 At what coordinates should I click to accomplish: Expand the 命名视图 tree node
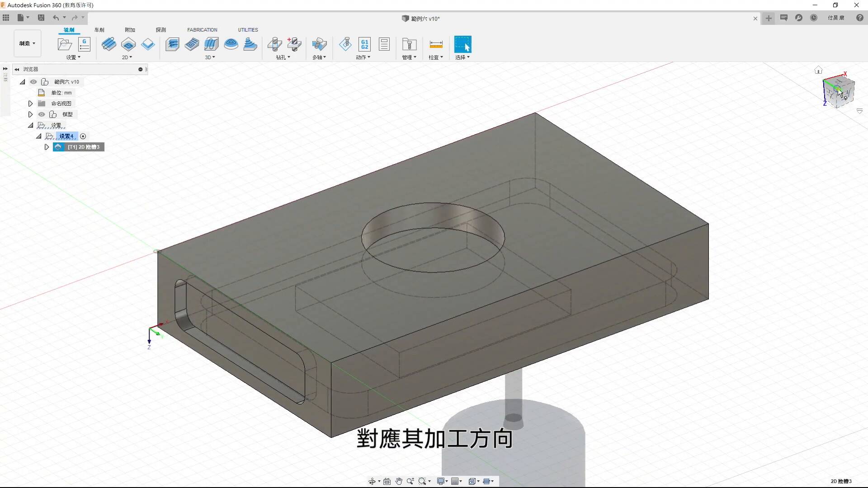[x=30, y=103]
